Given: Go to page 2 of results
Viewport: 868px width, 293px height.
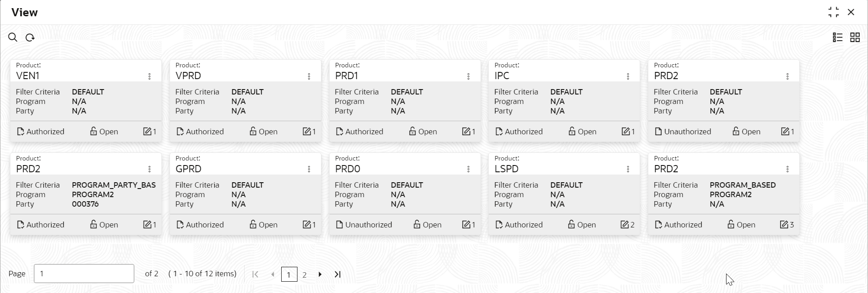Looking at the screenshot, I should click(x=305, y=274).
